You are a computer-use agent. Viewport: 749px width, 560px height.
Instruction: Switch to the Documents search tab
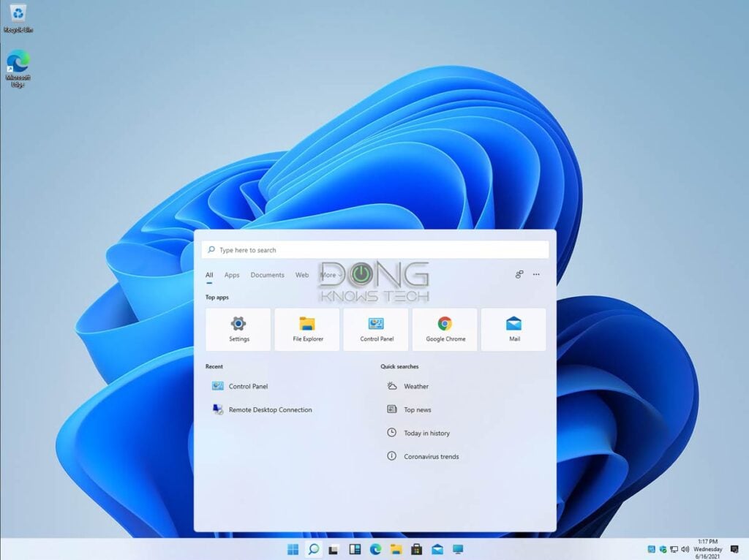pos(267,275)
